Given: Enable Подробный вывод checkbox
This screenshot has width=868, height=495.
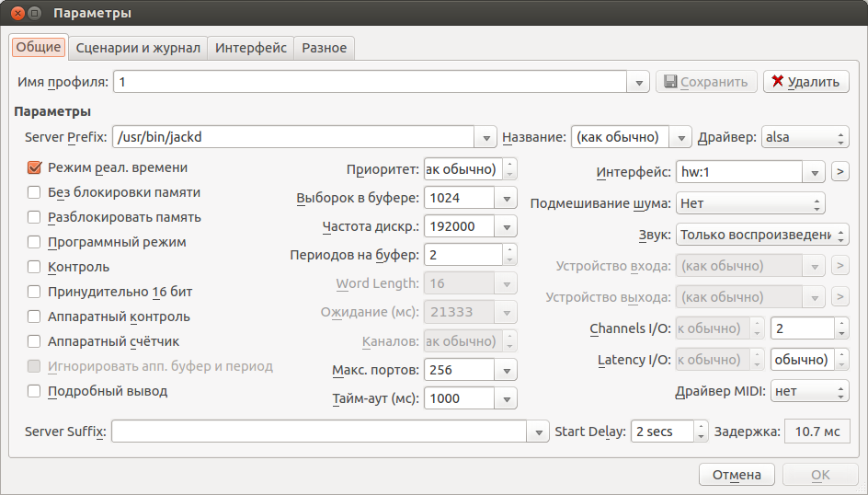Looking at the screenshot, I should pos(34,391).
